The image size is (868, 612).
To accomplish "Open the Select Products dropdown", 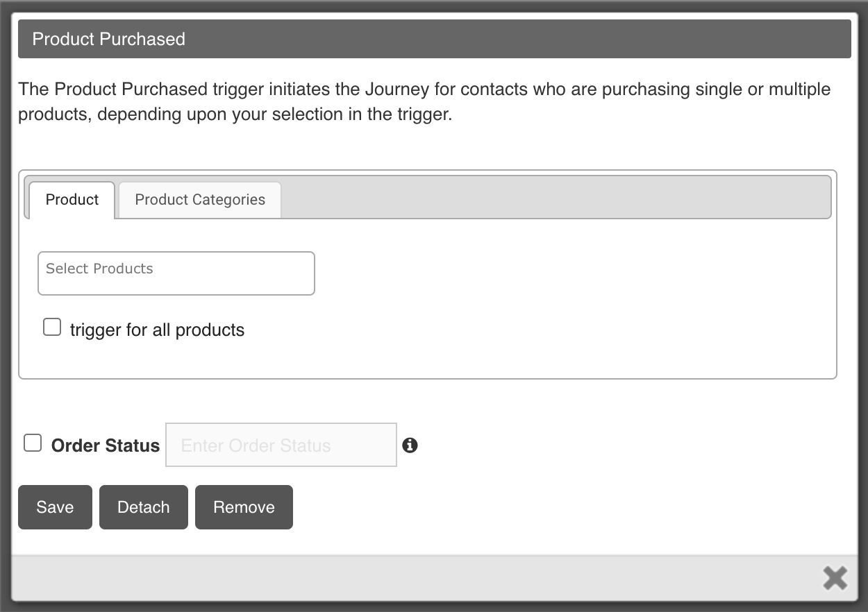I will [x=176, y=273].
